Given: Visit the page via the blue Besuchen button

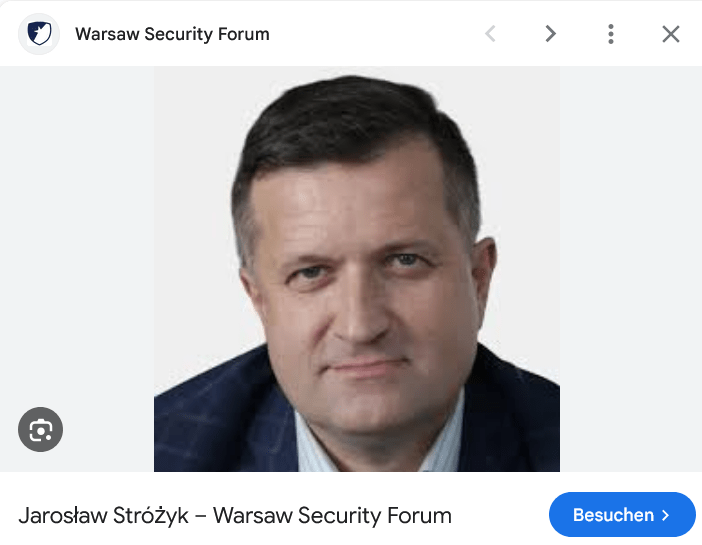Looking at the screenshot, I should pyautogui.click(x=622, y=515).
